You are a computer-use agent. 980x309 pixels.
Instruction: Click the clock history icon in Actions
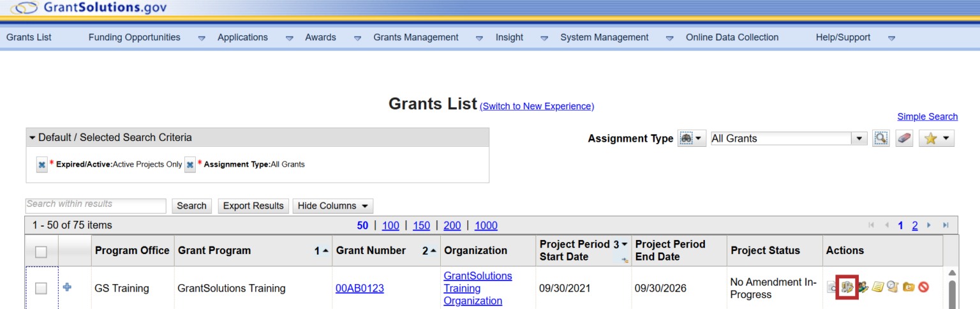893,287
